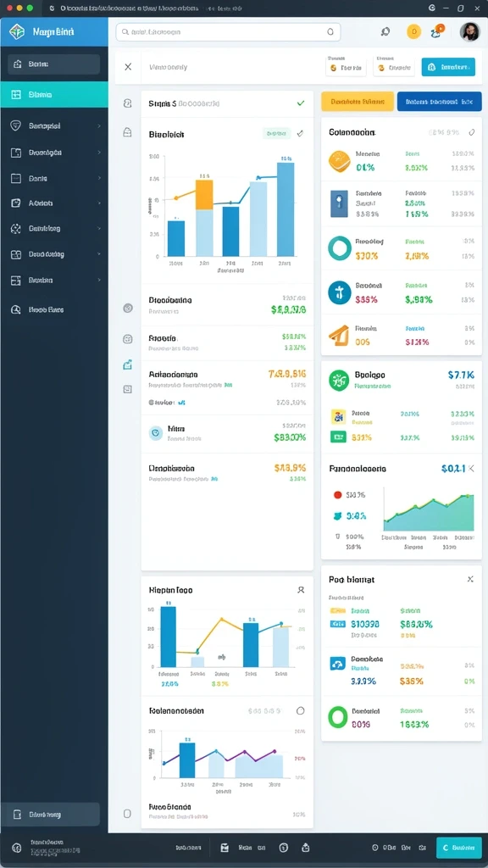Select the teal ring icon in right list
488x868 pixels.
tap(339, 248)
